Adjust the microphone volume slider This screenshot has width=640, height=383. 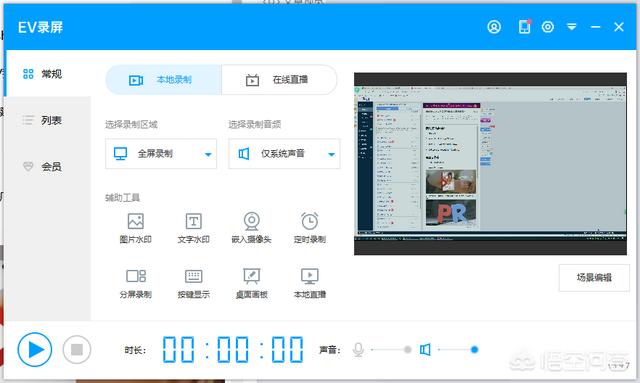point(390,350)
